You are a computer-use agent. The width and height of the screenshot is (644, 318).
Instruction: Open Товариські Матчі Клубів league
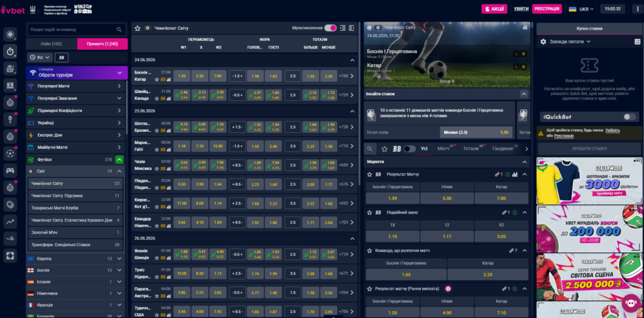tap(75, 208)
